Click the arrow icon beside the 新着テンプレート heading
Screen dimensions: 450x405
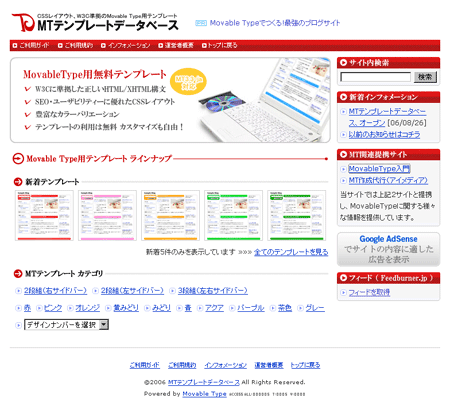coord(18,182)
